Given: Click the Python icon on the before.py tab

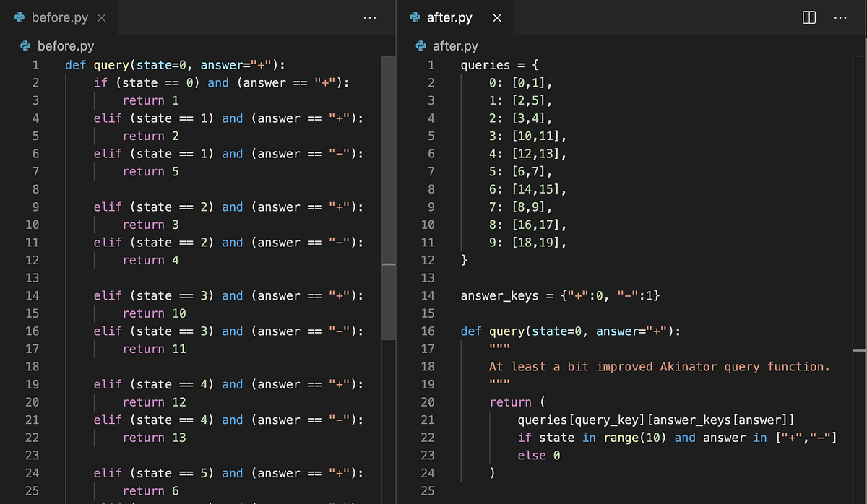Looking at the screenshot, I should [x=19, y=18].
